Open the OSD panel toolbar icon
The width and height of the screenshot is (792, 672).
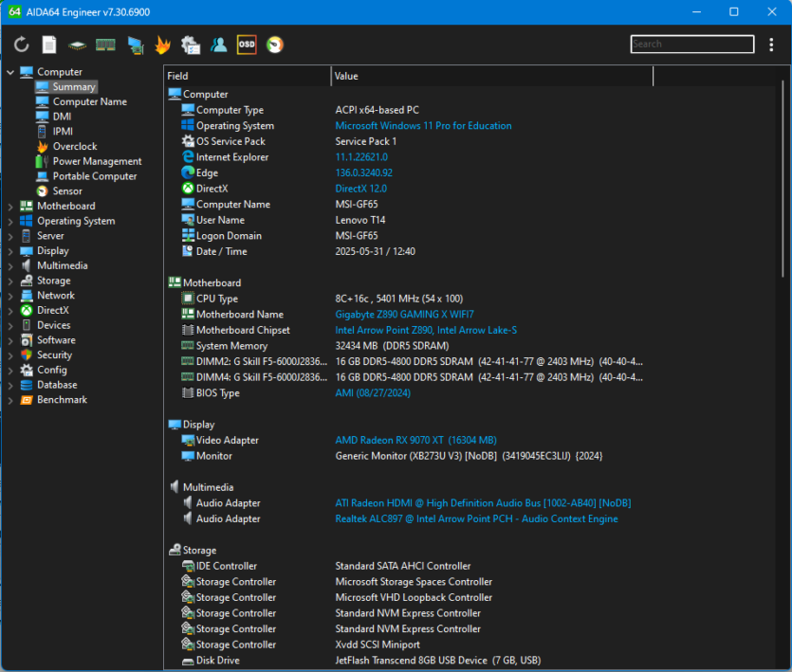click(247, 45)
